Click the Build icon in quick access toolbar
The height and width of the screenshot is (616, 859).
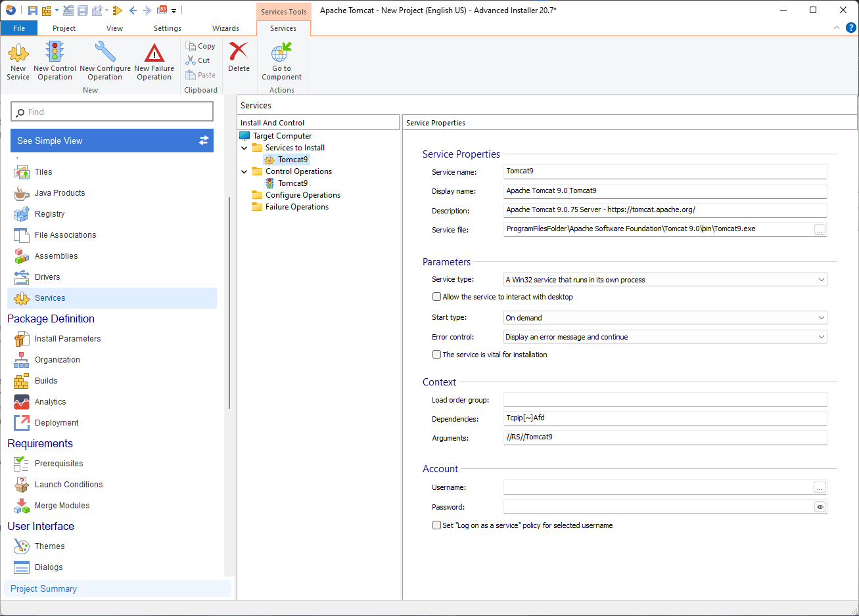47,11
